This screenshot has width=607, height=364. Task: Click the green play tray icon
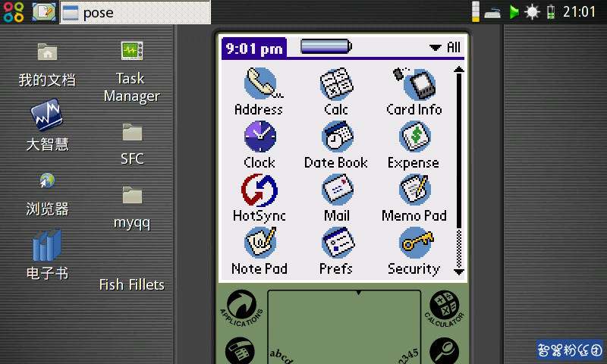tap(514, 12)
